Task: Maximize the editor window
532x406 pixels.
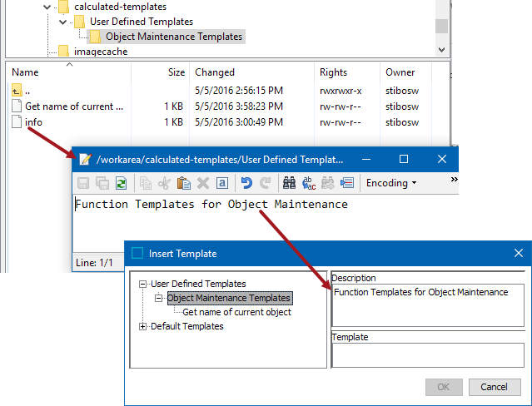Action: [x=404, y=159]
